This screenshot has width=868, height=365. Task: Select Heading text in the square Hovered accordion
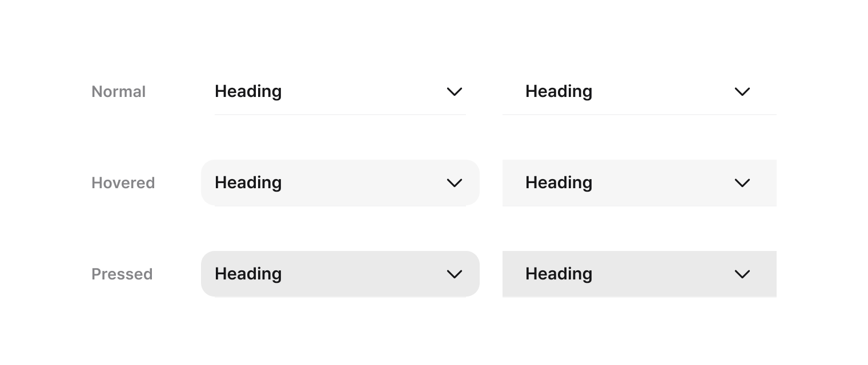[559, 182]
